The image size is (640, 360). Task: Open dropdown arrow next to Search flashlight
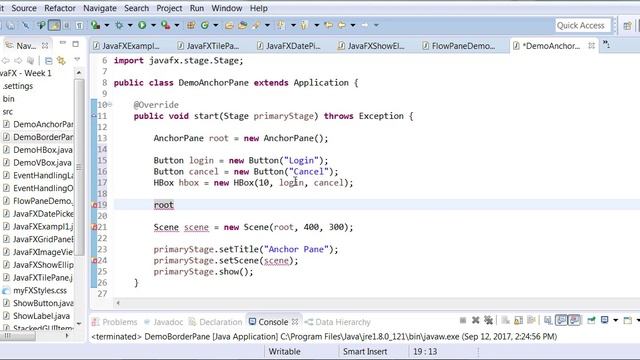click(x=267, y=25)
